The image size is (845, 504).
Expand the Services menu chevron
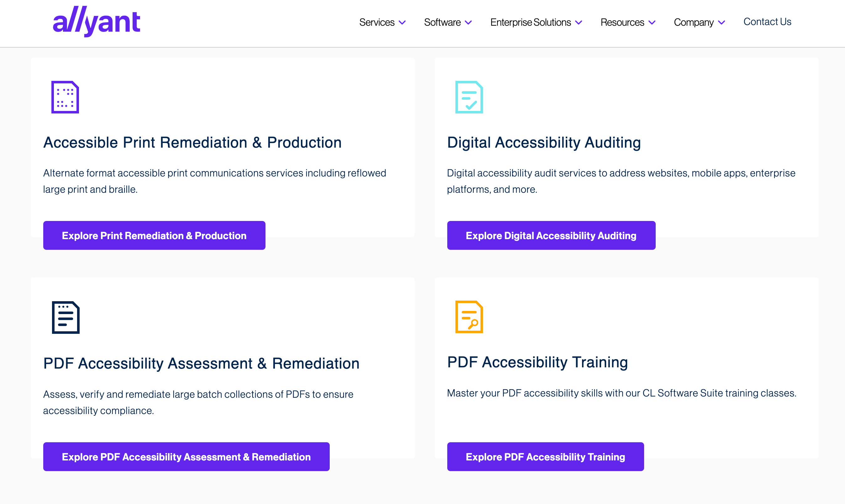coord(402,23)
